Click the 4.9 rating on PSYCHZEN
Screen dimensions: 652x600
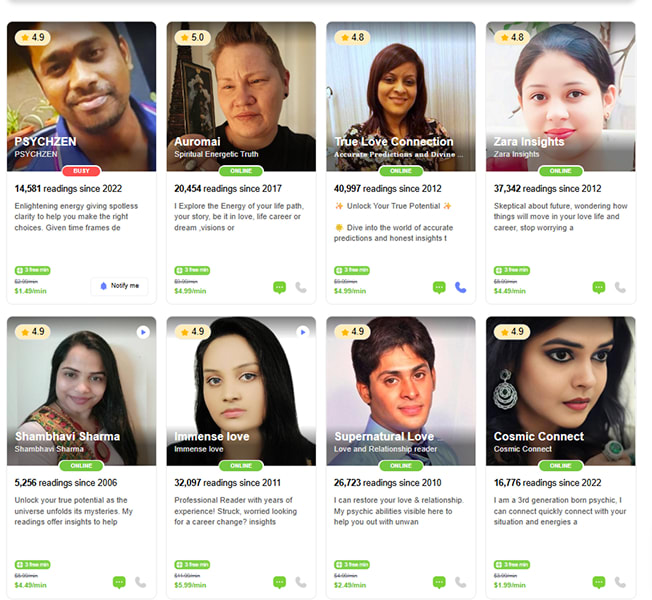32,37
